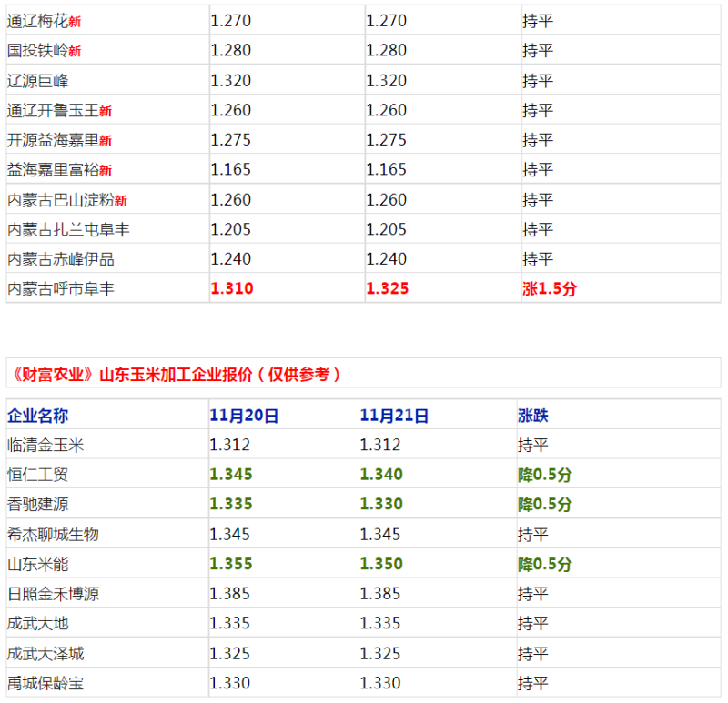728x703 pixels.
Task: Select green price 1.340 for 恒仁工贸
Action: pyautogui.click(x=381, y=475)
